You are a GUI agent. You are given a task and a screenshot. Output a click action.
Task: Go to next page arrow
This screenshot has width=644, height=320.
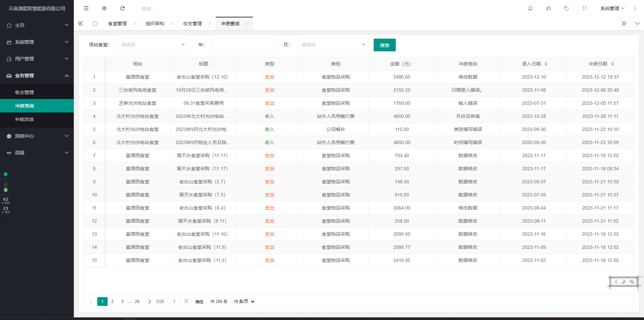pyautogui.click(x=150, y=302)
